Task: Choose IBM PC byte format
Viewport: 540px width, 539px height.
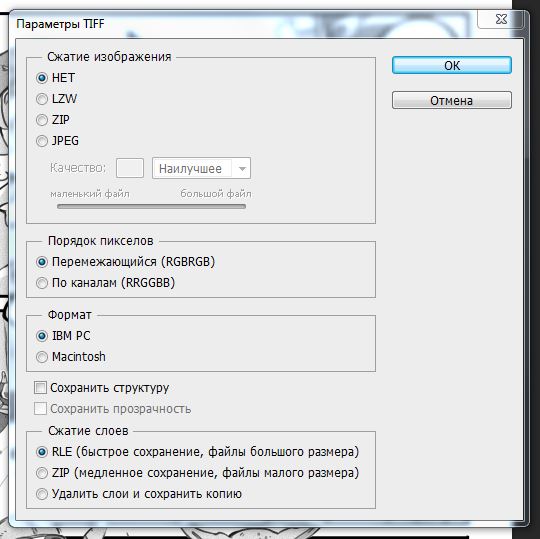Action: 42,336
